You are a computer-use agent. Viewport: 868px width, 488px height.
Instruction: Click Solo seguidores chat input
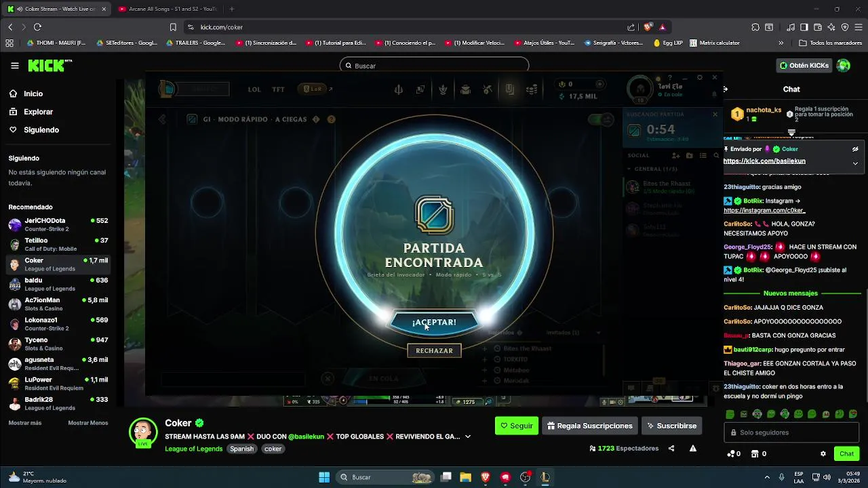click(791, 432)
